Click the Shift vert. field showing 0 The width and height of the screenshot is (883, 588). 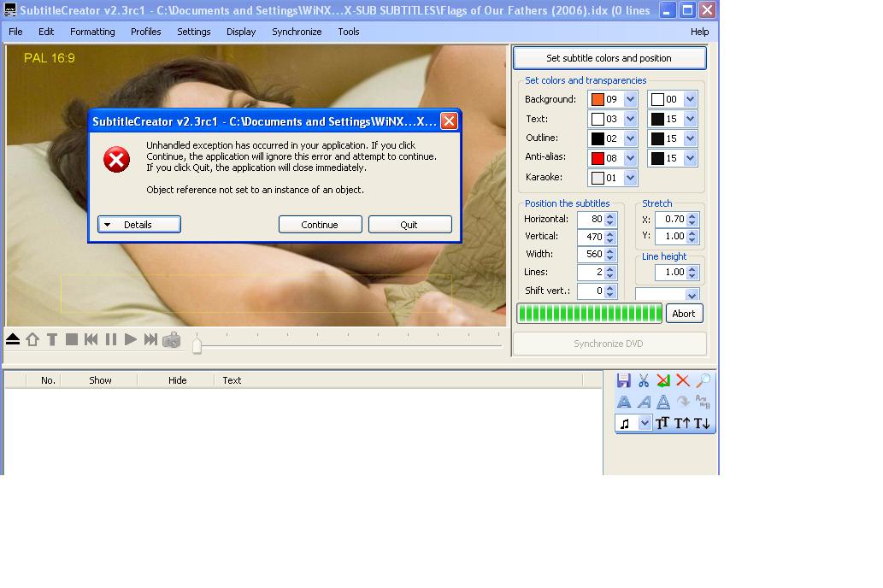[x=591, y=291]
